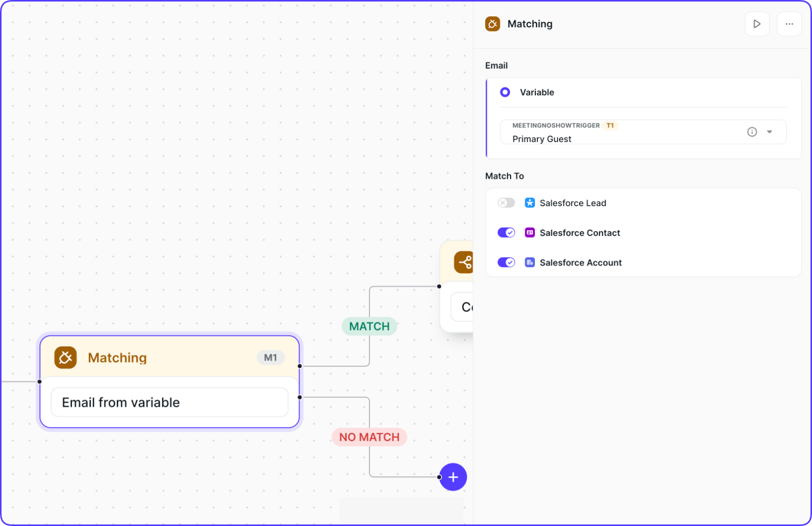Image resolution: width=812 pixels, height=526 pixels.
Task: Click the Salesforce Account label
Action: click(x=581, y=263)
